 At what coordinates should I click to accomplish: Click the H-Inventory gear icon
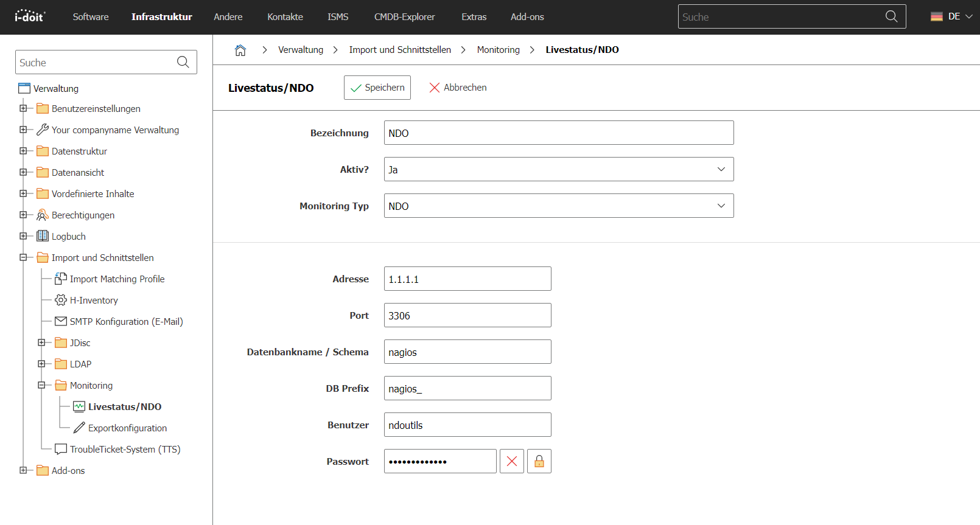(x=61, y=300)
